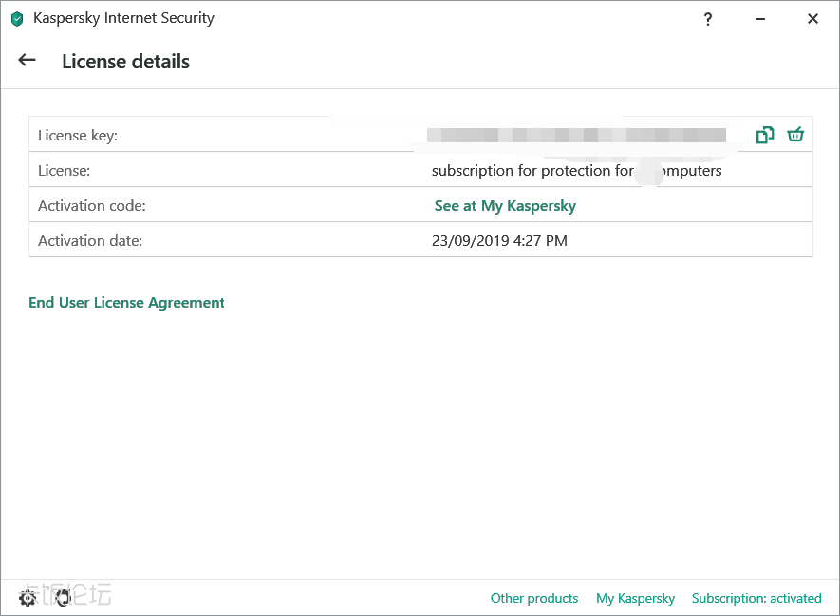Open help with the question mark
This screenshot has height=616, width=840.
pyautogui.click(x=707, y=19)
